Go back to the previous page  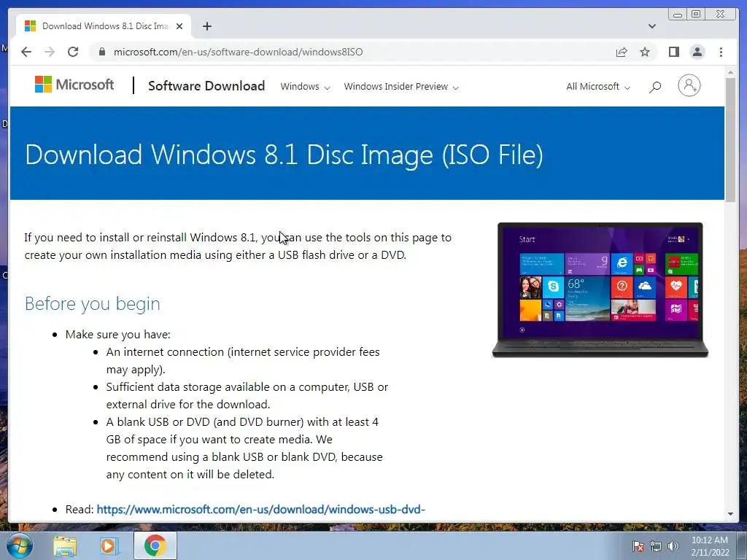(x=26, y=52)
